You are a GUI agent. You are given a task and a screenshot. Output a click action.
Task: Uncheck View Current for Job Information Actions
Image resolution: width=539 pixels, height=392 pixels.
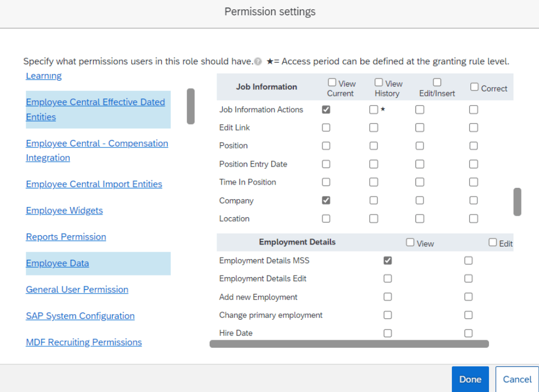click(x=326, y=109)
